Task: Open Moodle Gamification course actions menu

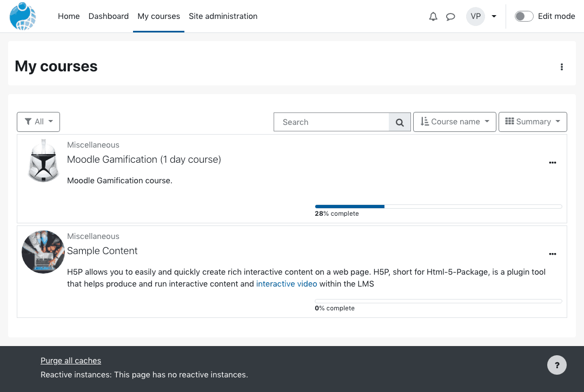Action: (552, 163)
